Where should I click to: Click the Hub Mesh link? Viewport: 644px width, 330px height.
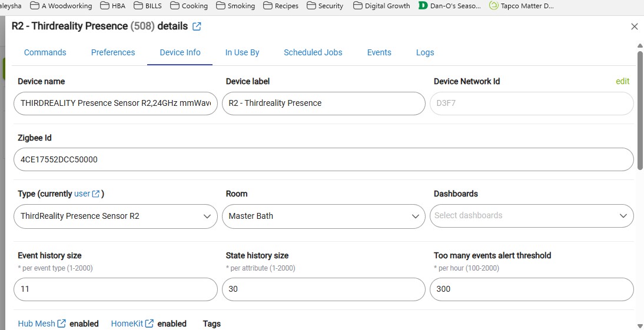point(36,324)
